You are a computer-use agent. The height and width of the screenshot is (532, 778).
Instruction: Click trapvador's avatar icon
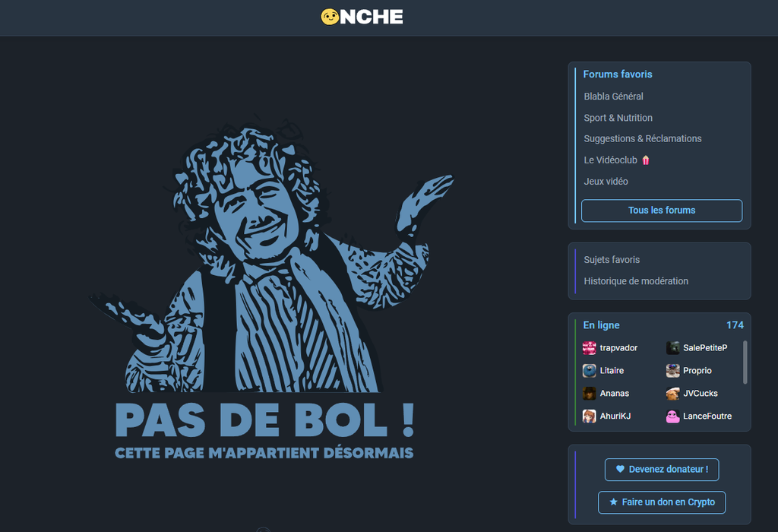(589, 348)
